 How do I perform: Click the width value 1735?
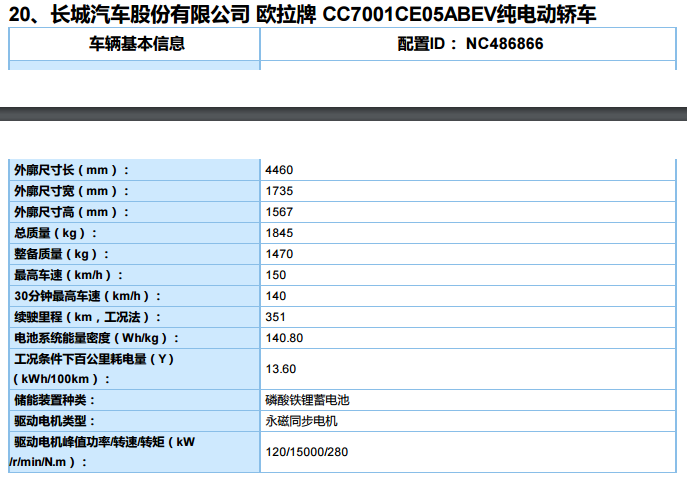279,191
